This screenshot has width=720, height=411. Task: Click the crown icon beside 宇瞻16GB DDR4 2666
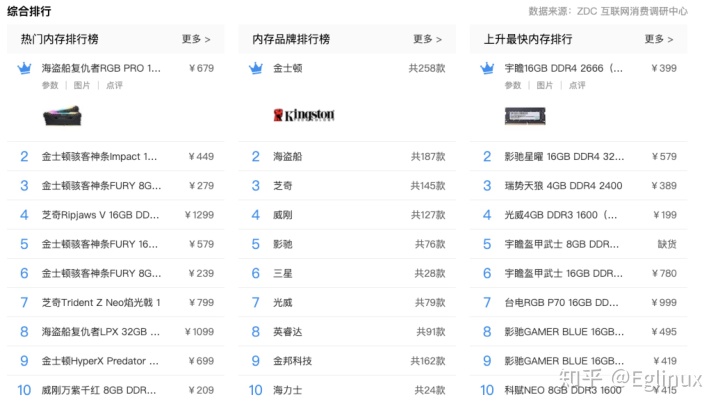[487, 68]
